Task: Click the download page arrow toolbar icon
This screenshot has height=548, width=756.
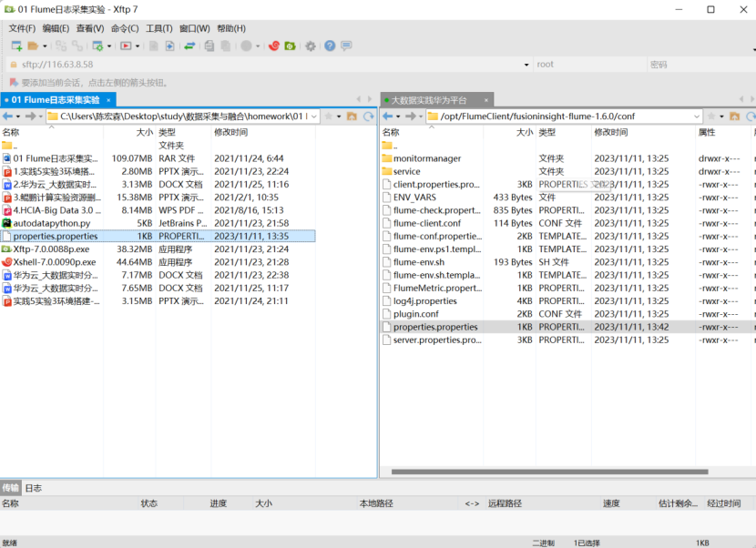Action: tap(169, 46)
